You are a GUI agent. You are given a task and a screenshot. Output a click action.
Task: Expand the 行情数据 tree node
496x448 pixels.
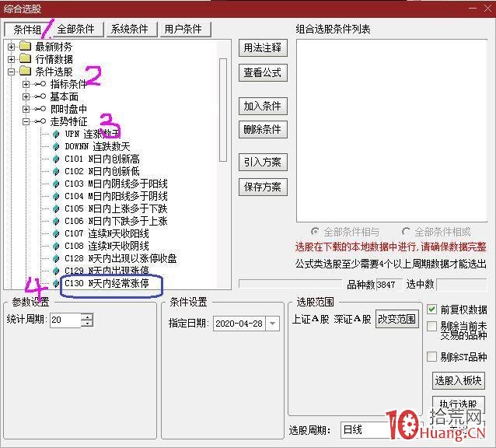[x=11, y=59]
